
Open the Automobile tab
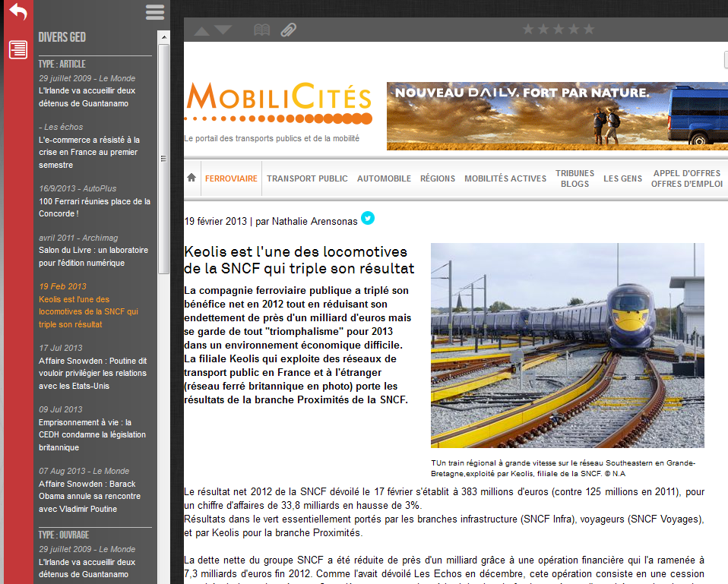tap(384, 178)
